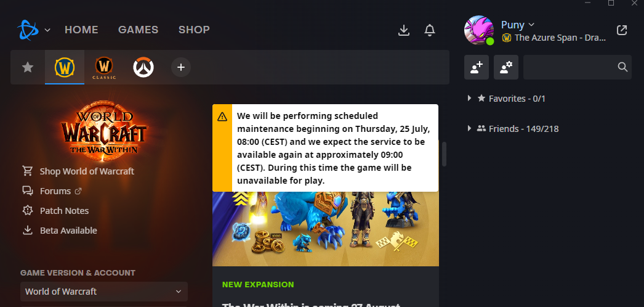Open the friend settings icon button
The height and width of the screenshot is (307, 644).
pos(506,67)
